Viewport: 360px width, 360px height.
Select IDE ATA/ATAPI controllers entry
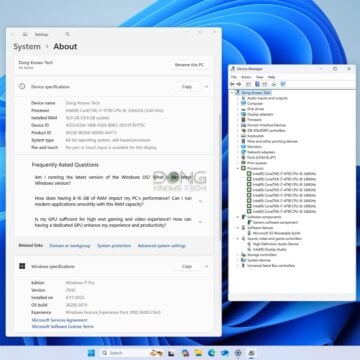pos(266,130)
